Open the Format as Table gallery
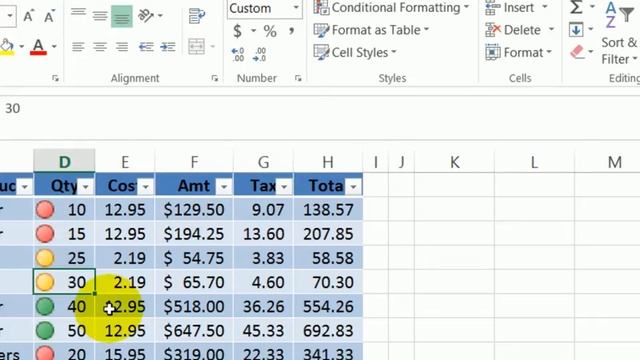Image resolution: width=640 pixels, height=360 pixels. point(371,30)
